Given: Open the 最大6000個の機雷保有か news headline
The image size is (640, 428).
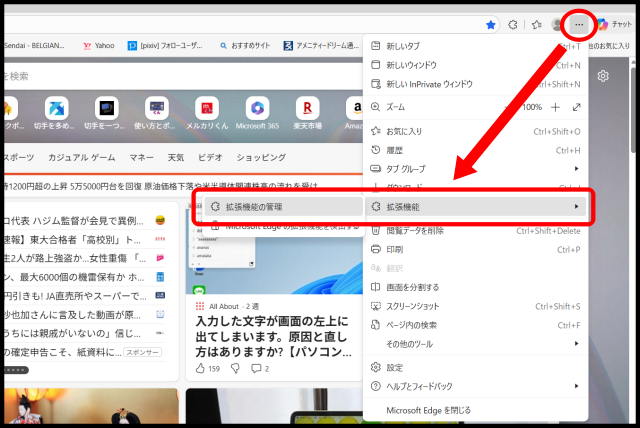Looking at the screenshot, I should coord(75,277).
